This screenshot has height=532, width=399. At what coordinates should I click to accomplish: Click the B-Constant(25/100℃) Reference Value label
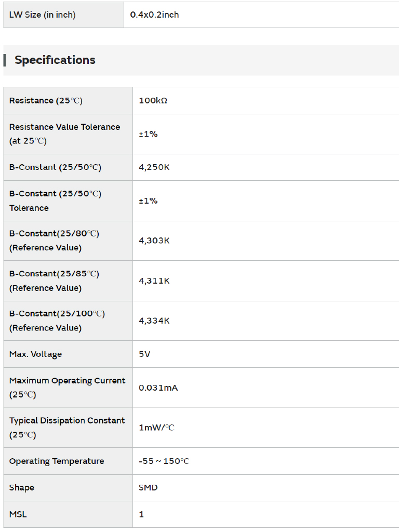tap(57, 321)
